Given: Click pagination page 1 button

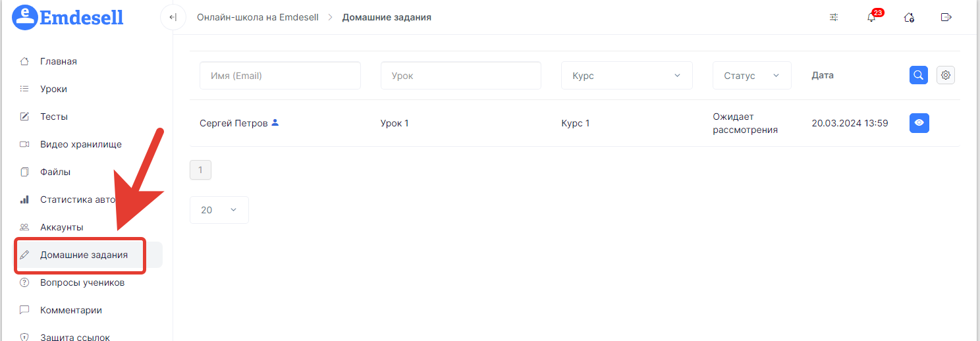Looking at the screenshot, I should pyautogui.click(x=200, y=170).
